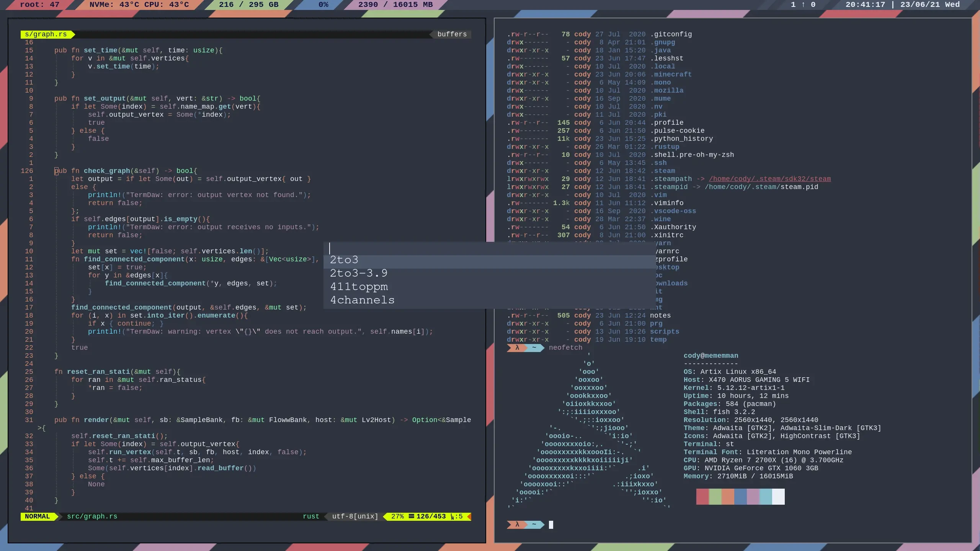Click the lambda prompt icon at bottom terminal
Viewport: 980px width, 551px height.
[517, 525]
